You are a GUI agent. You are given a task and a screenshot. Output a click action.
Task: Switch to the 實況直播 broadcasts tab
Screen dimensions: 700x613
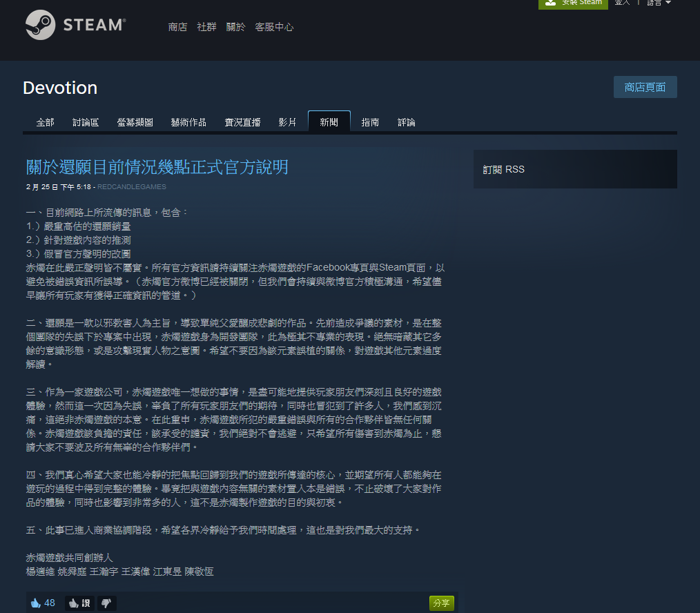pyautogui.click(x=242, y=122)
